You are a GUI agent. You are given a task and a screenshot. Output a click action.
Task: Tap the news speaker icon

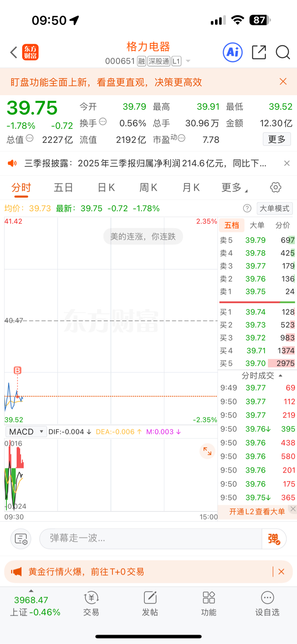point(12,163)
